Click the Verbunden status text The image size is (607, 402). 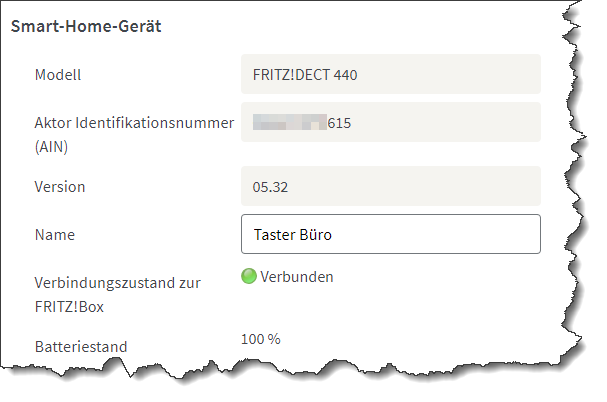297,277
